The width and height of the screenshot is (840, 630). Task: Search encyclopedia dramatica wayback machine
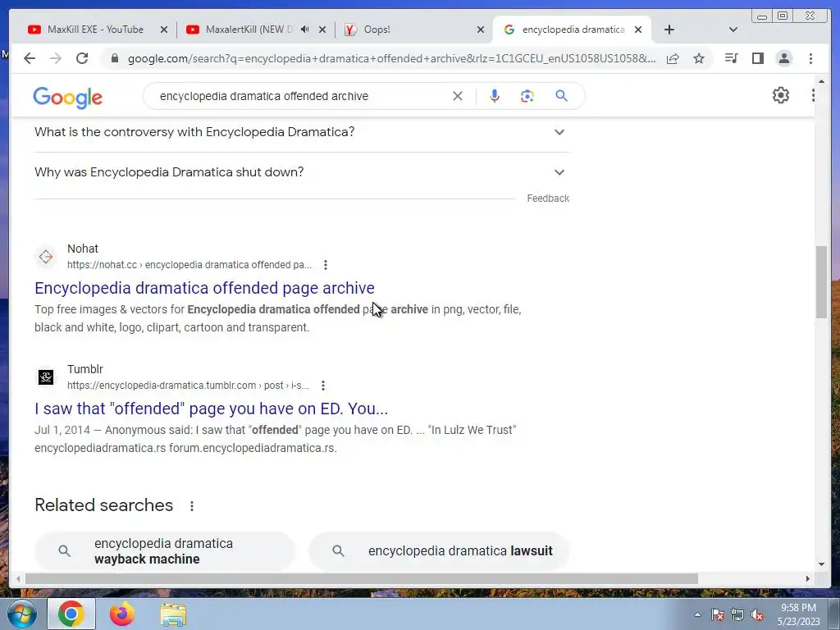[165, 550]
